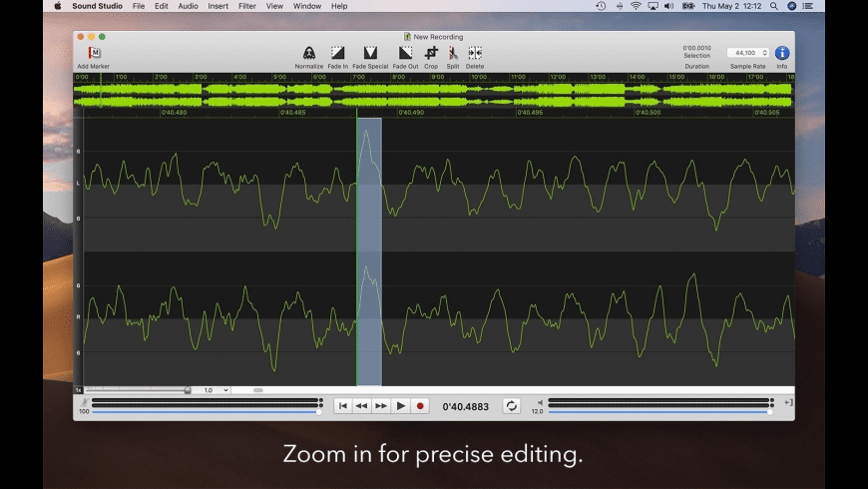This screenshot has height=489, width=868.
Task: Click the Bluetooth status icon
Action: pyautogui.click(x=620, y=6)
